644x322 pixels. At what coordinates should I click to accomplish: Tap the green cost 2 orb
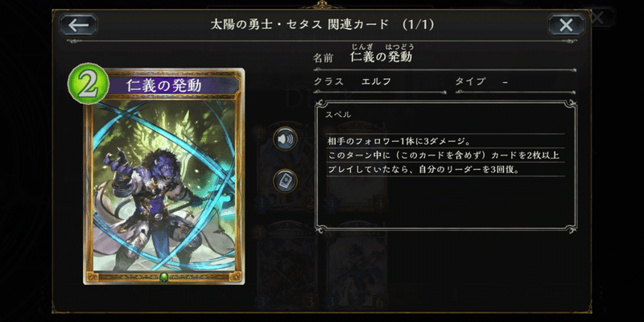tap(88, 84)
